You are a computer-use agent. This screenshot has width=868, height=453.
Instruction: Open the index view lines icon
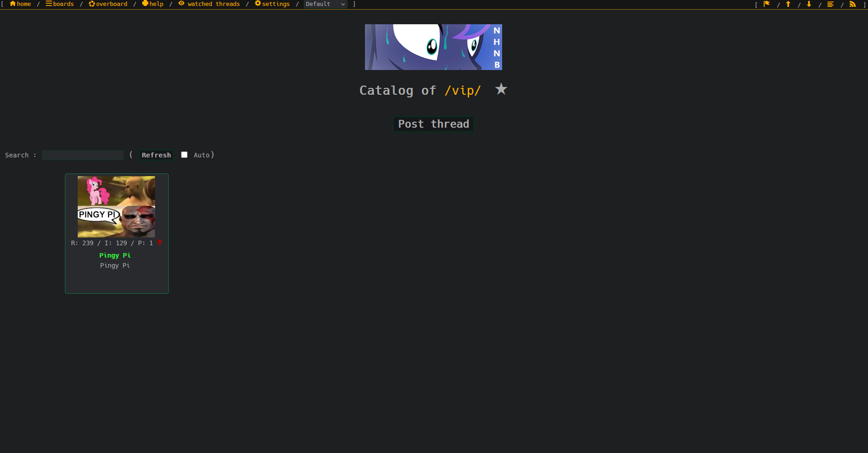[830, 4]
